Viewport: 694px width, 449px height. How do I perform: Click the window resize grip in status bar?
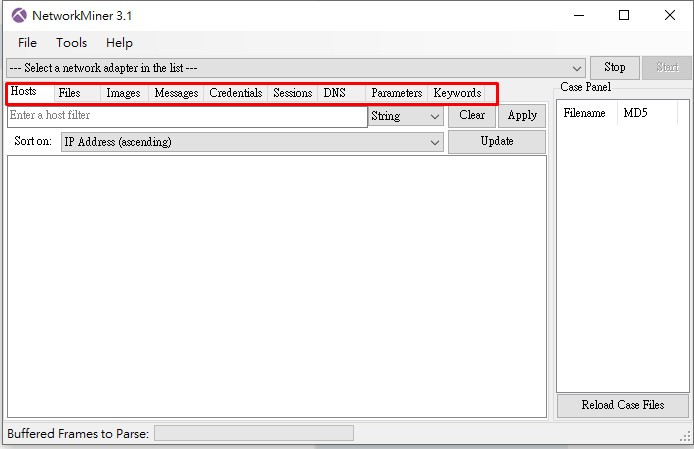685,437
